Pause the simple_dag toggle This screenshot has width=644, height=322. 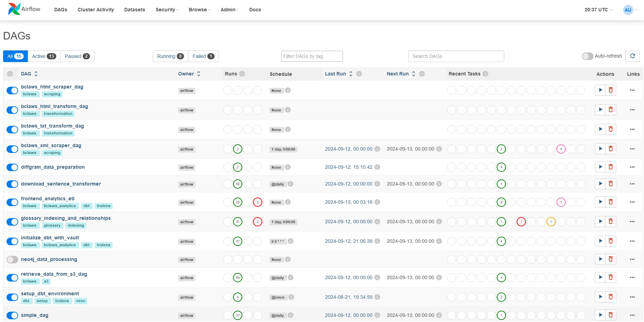(x=12, y=315)
